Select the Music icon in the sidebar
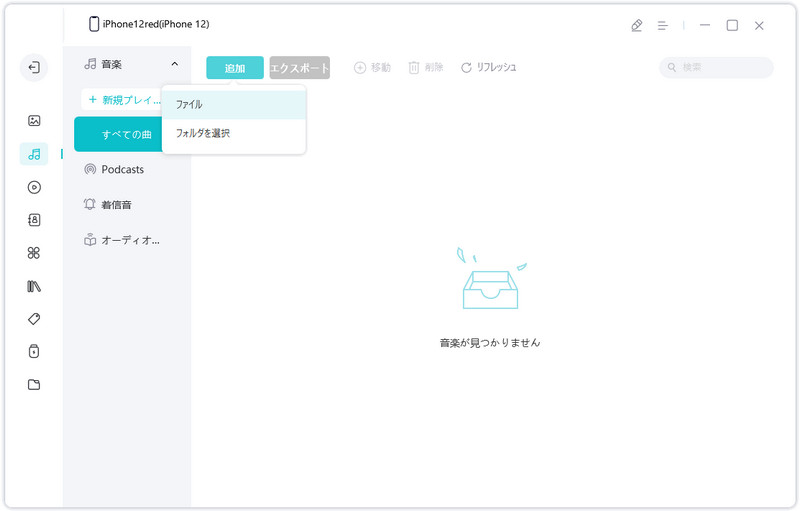Image resolution: width=800 pixels, height=511 pixels. click(x=34, y=154)
